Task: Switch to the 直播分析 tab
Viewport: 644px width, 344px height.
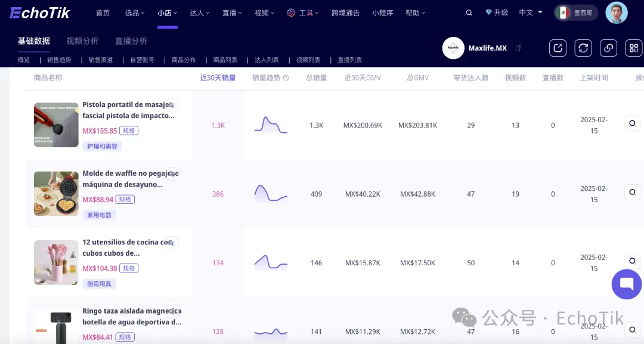Action: click(x=131, y=41)
